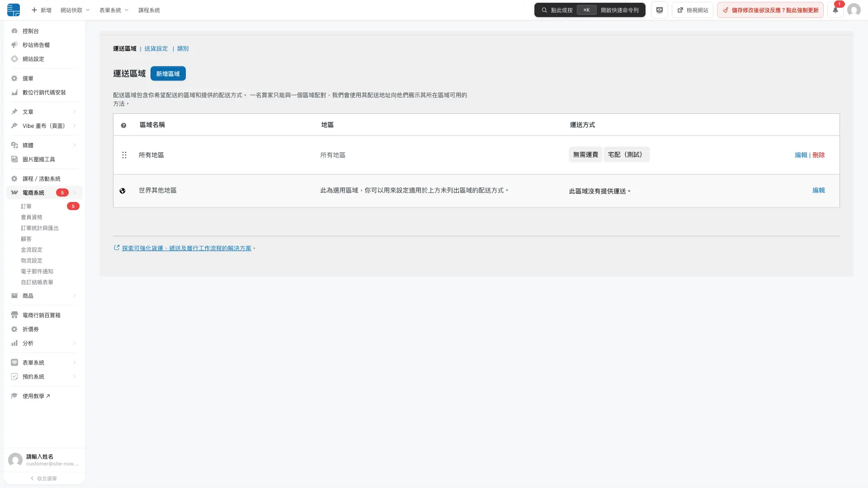Click the help question mark icon in table header
868x488 pixels.
[123, 125]
